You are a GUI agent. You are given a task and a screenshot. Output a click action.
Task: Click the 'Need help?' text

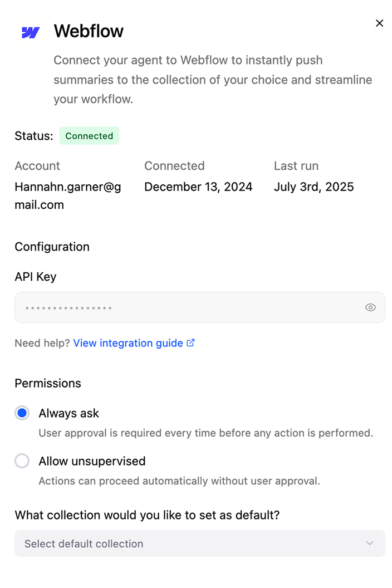(x=42, y=343)
